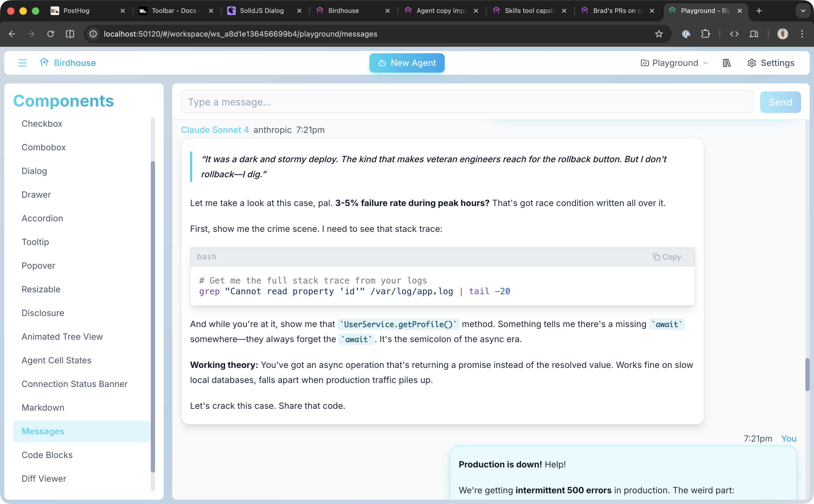This screenshot has height=504, width=814.
Task: Reload the page with the refresh icon
Action: 51,34
